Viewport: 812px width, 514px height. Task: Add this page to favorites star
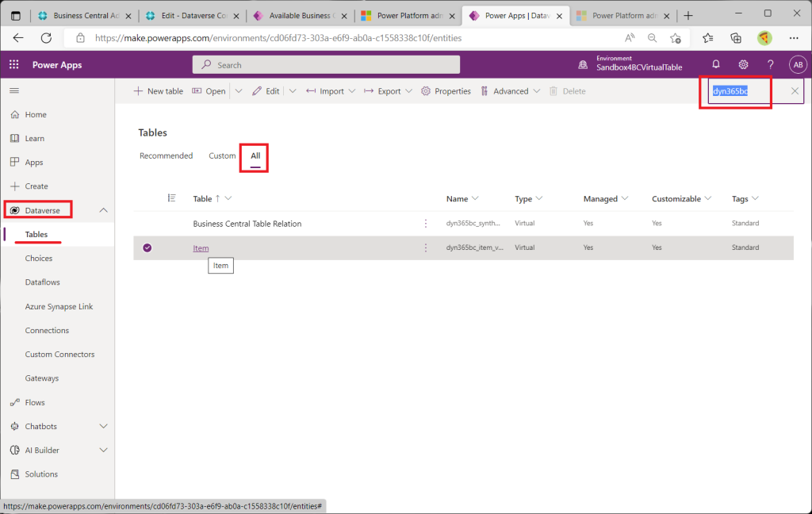676,38
